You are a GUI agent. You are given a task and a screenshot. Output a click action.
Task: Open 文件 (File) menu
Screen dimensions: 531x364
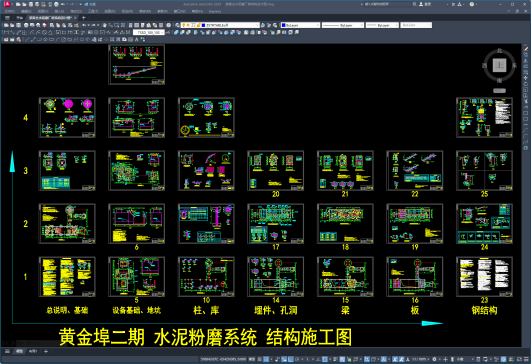(9, 11)
